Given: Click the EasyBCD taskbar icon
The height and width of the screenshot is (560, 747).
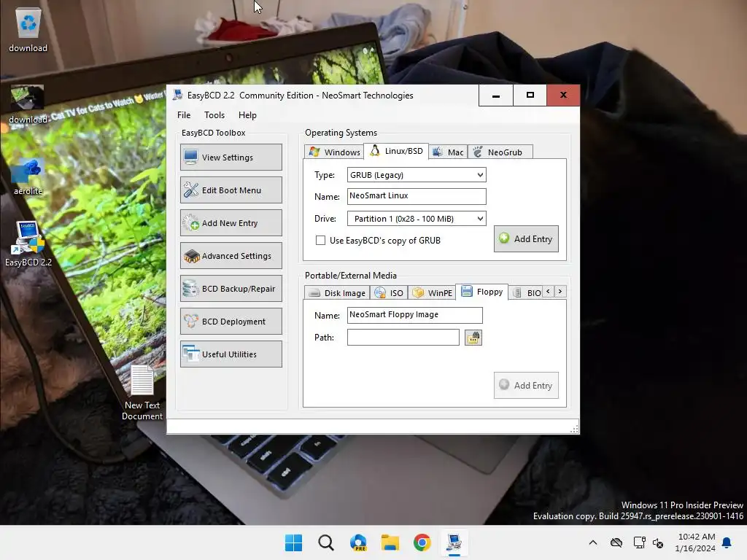Looking at the screenshot, I should pyautogui.click(x=454, y=542).
